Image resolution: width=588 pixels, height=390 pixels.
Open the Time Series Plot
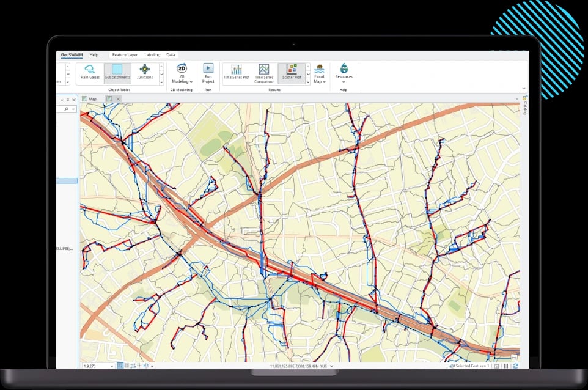237,72
